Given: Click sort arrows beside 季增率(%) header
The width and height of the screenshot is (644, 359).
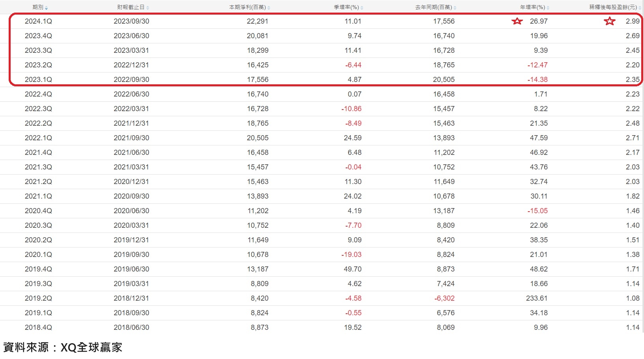Looking at the screenshot, I should click(362, 8).
